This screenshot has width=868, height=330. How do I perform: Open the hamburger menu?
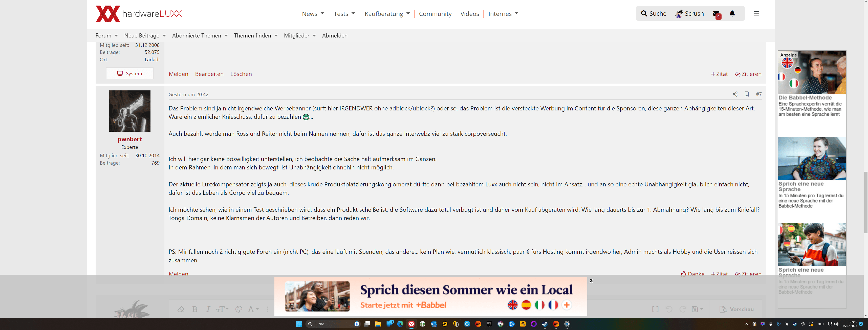pos(756,13)
